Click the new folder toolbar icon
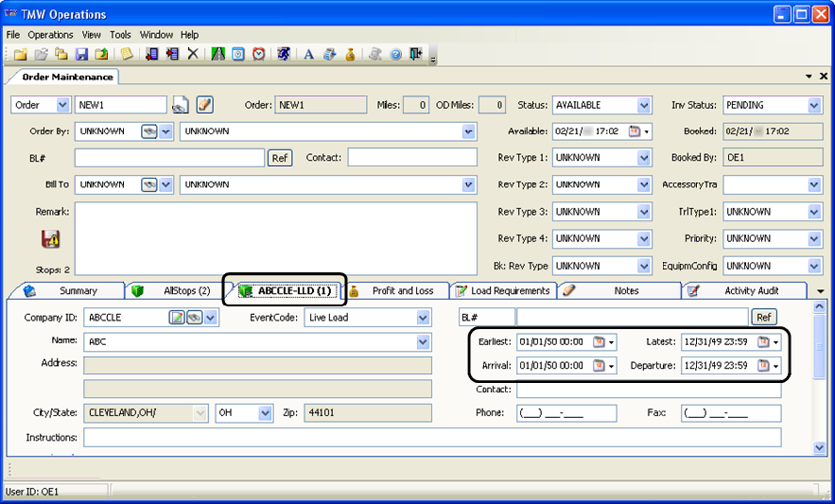 17,55
